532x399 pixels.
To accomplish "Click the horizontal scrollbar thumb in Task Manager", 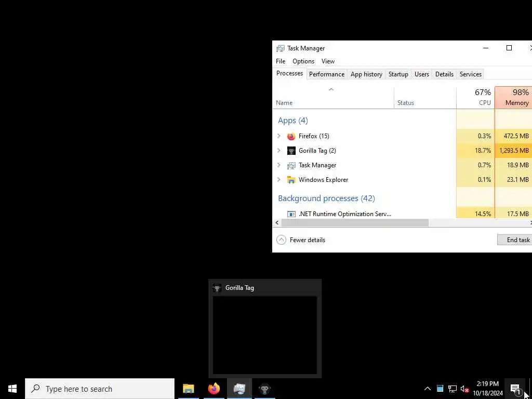I will 355,223.
